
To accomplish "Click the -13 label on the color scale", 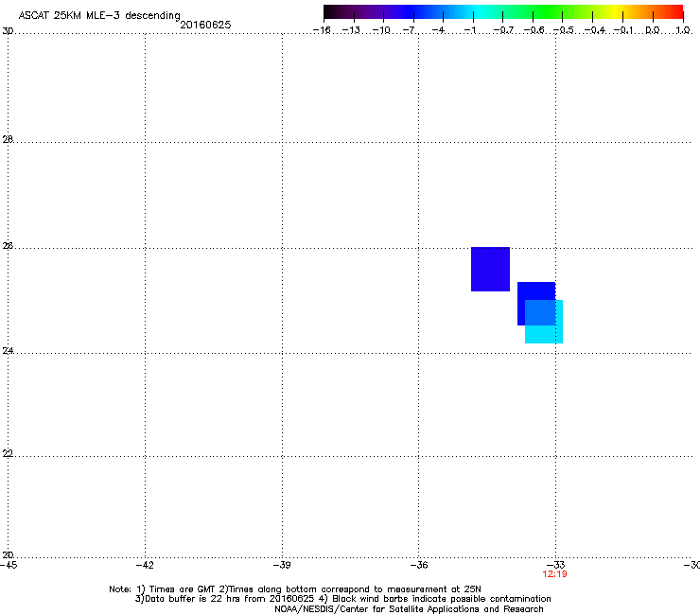I will click(351, 30).
